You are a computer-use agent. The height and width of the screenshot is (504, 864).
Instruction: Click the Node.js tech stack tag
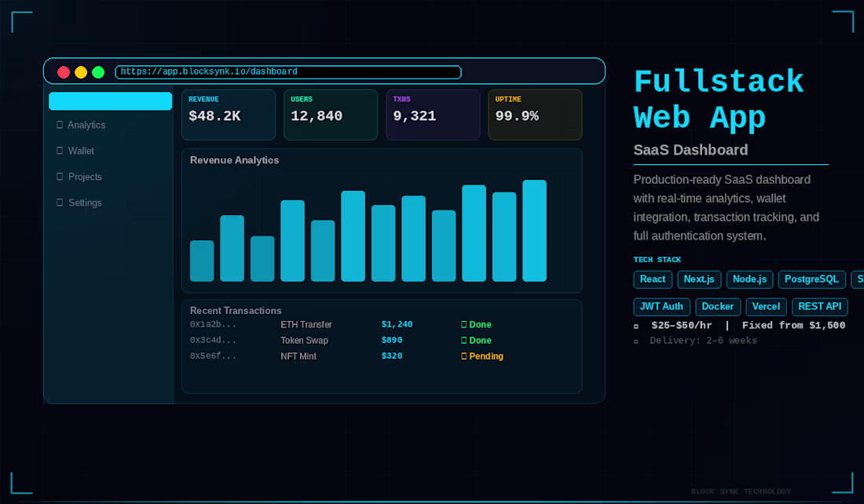pyautogui.click(x=750, y=279)
